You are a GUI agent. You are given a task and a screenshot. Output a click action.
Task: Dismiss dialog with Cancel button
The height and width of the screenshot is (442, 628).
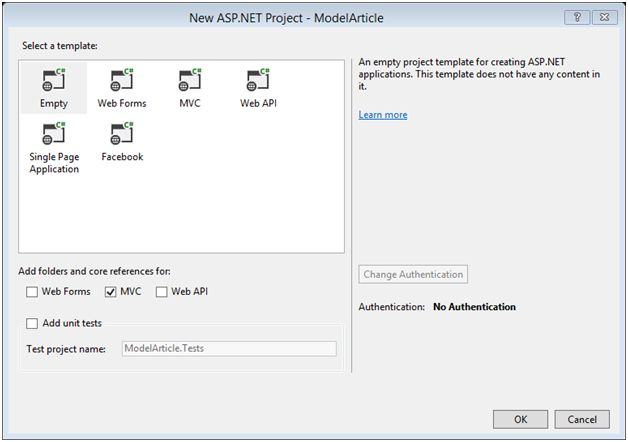(x=582, y=419)
